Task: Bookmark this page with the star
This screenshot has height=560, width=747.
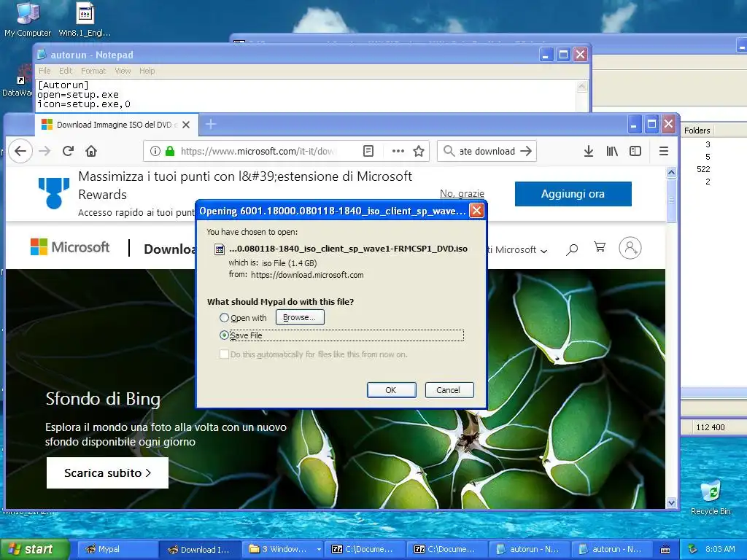Action: (x=419, y=151)
